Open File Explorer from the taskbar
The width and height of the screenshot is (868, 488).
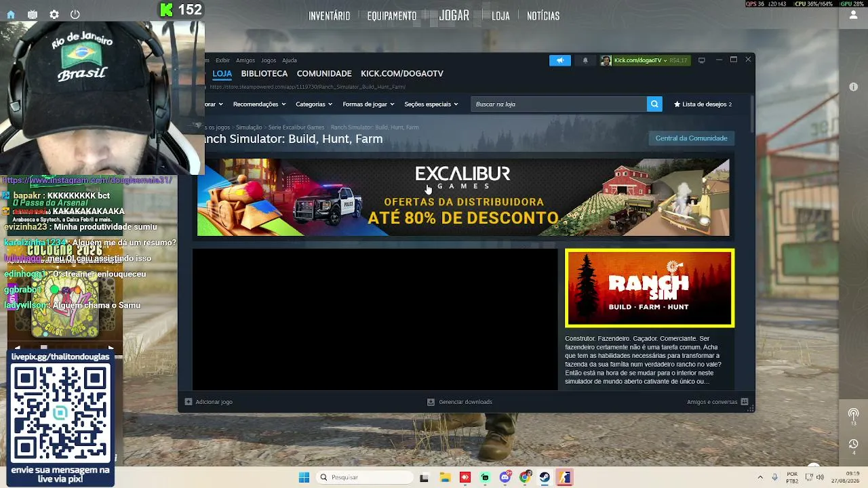click(x=445, y=477)
